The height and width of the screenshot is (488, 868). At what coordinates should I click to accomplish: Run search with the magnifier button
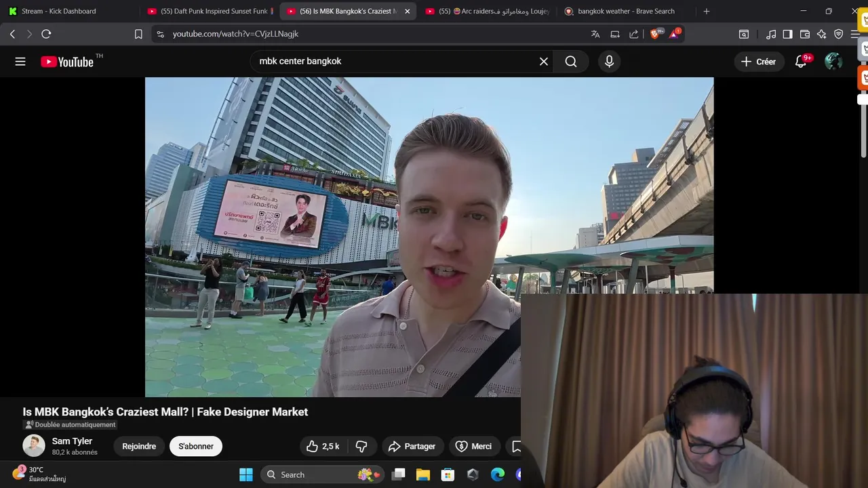coord(571,62)
